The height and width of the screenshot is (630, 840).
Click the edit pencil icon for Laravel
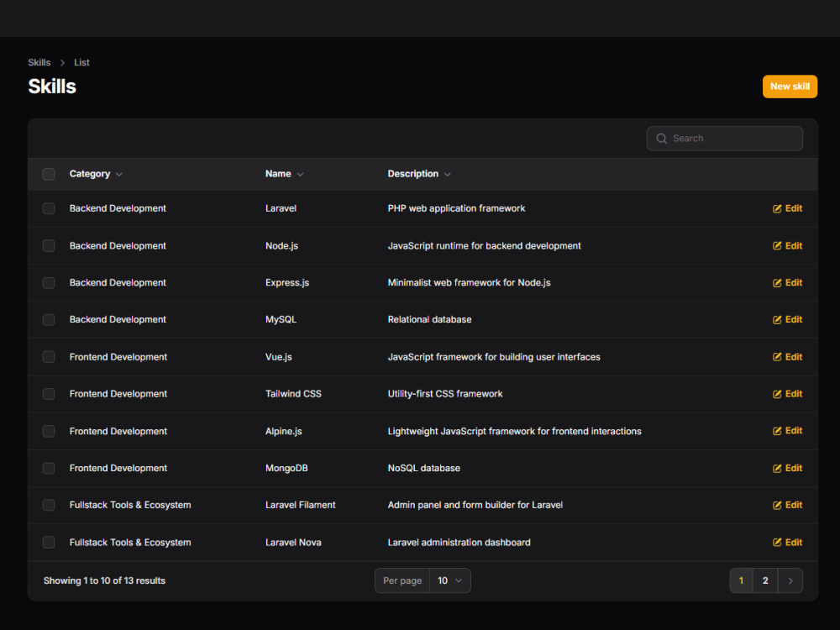click(777, 208)
